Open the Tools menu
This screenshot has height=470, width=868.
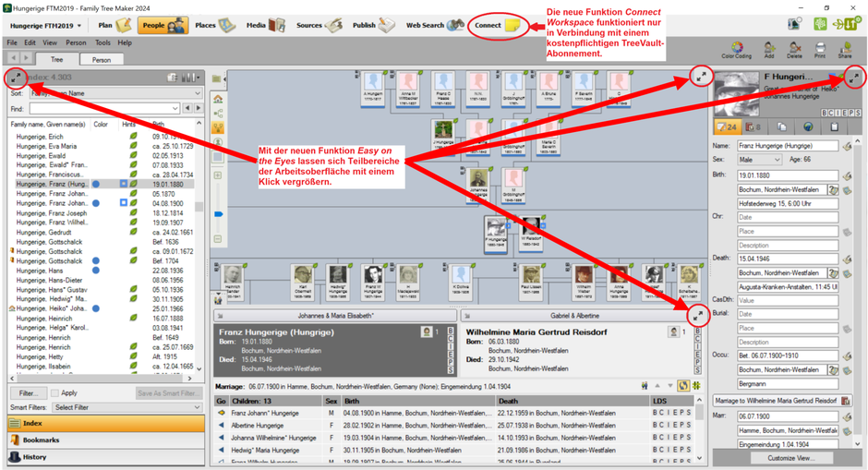pyautogui.click(x=102, y=42)
